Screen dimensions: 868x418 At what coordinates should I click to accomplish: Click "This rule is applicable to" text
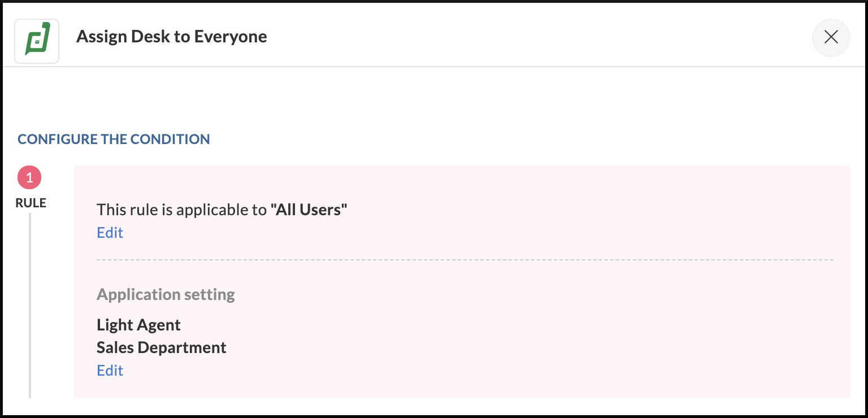click(x=181, y=210)
